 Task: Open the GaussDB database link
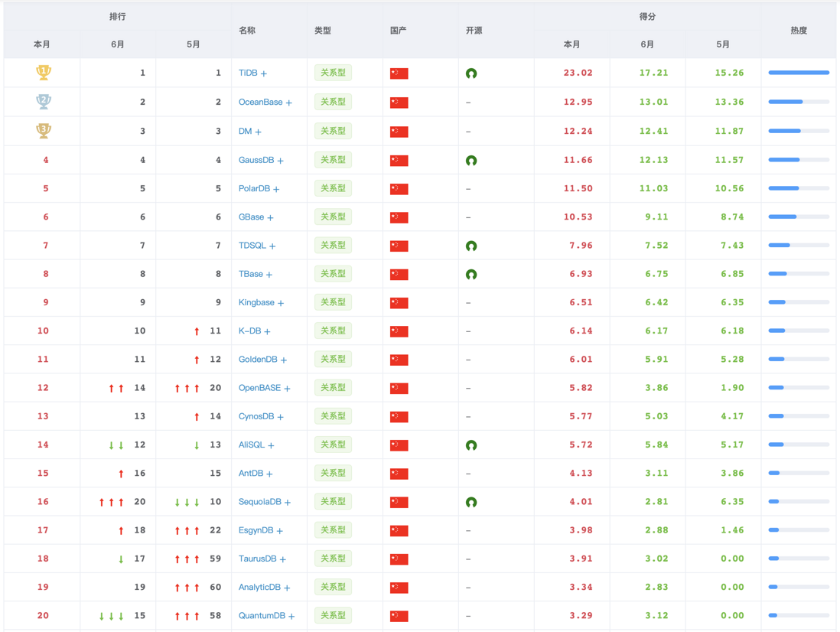click(261, 160)
